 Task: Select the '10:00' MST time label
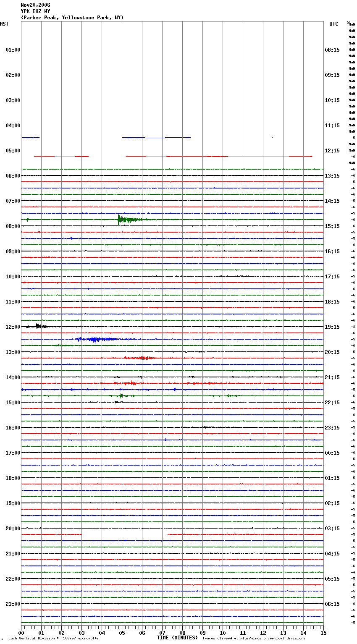[x=13, y=277]
